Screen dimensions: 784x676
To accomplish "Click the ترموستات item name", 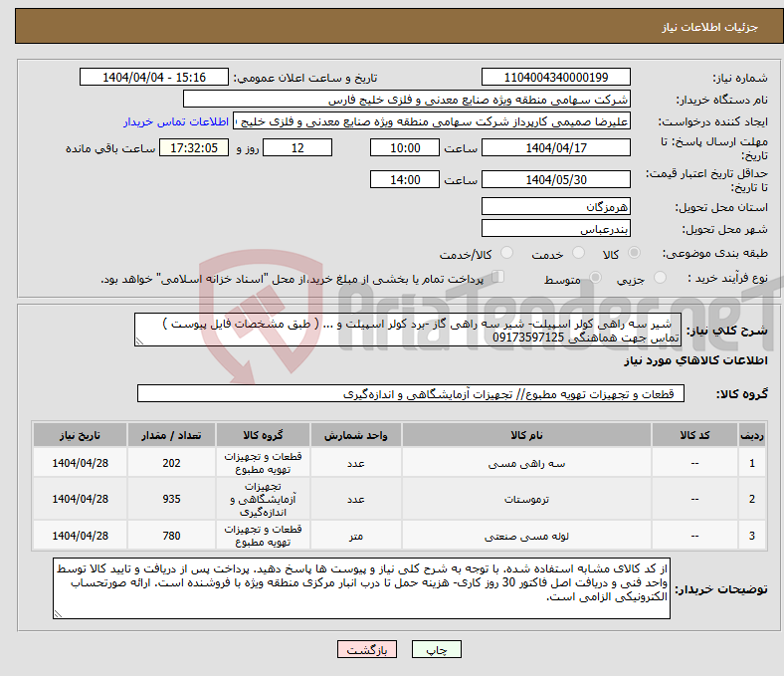I will point(526,499).
